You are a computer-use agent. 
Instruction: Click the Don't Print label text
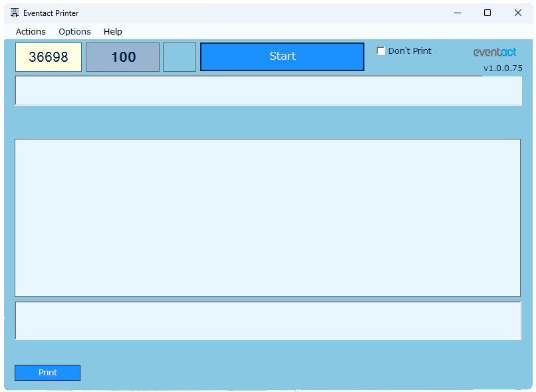point(410,51)
